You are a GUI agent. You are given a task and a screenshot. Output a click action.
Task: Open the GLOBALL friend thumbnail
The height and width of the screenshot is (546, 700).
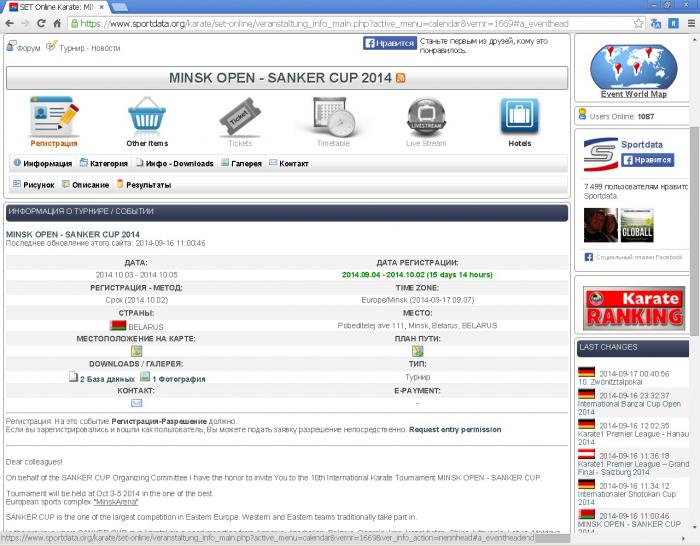637,225
